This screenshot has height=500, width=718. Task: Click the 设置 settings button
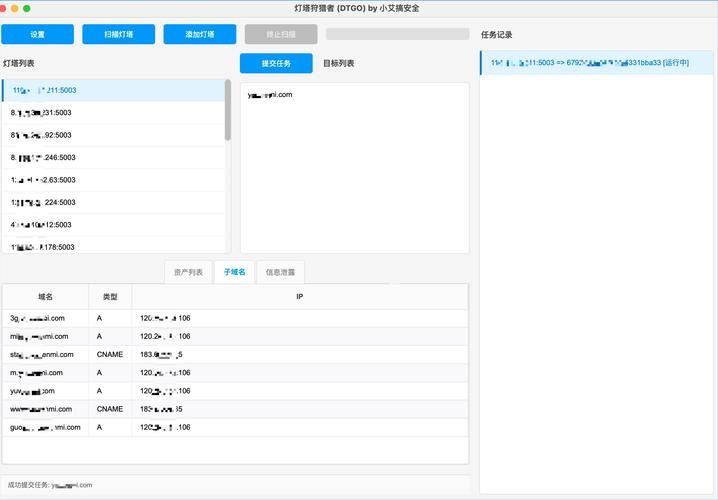tap(37, 34)
